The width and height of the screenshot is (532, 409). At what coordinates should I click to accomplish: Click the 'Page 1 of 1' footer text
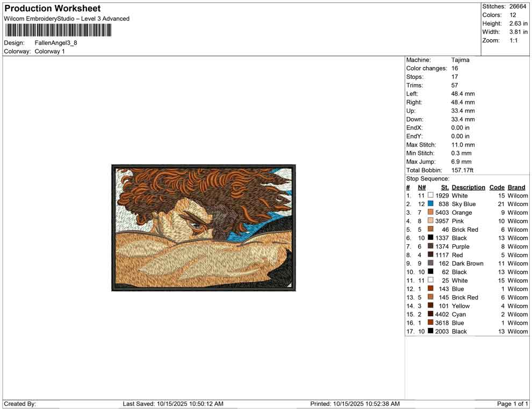pyautogui.click(x=512, y=404)
